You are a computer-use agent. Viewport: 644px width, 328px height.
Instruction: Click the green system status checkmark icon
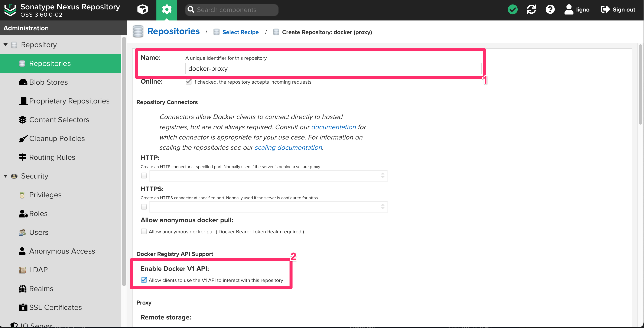513,10
